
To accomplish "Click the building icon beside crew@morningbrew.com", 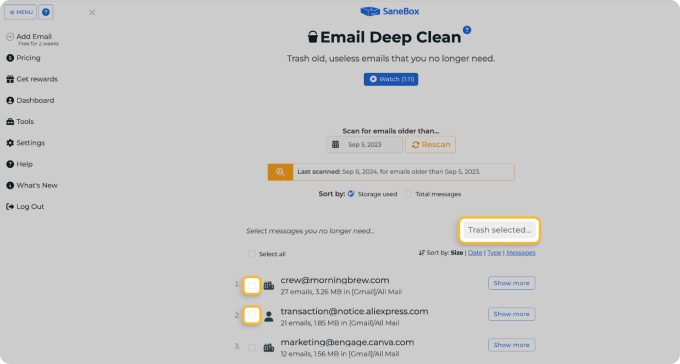I will click(269, 285).
